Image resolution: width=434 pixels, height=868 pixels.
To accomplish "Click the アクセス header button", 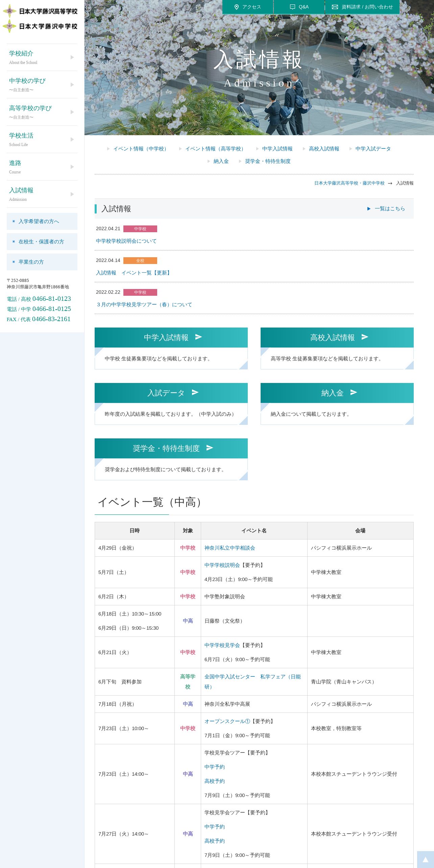I will point(248,7).
